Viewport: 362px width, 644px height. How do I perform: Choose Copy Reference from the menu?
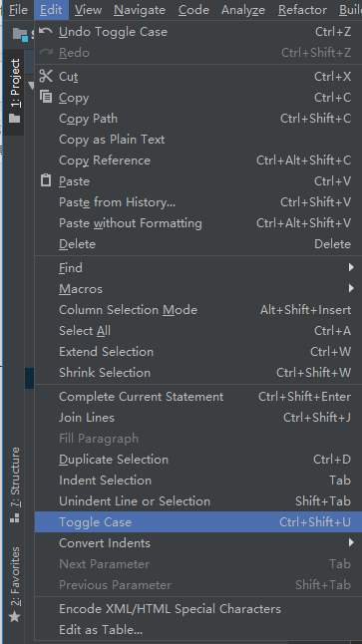(198, 161)
